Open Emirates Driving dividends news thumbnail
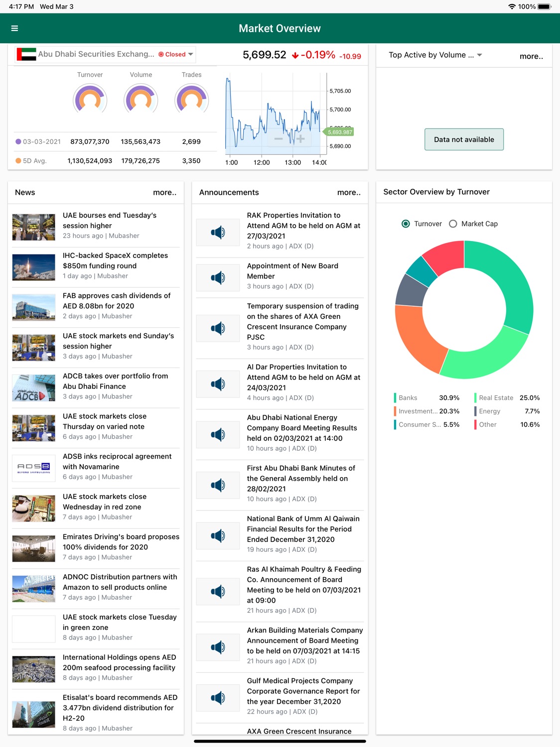Screen dimensions: 560x747 click(34, 548)
